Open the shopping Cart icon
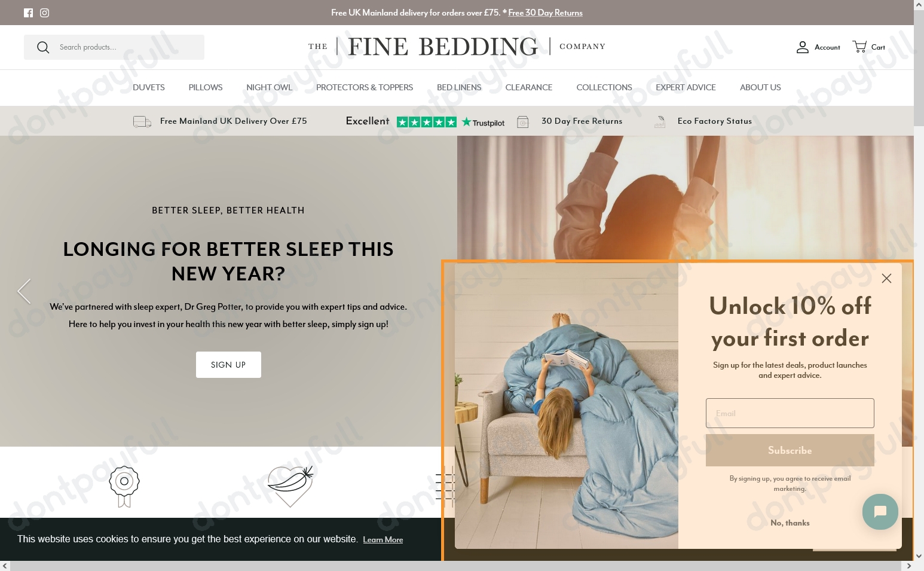Viewport: 924px width, 571px height. pos(859,47)
